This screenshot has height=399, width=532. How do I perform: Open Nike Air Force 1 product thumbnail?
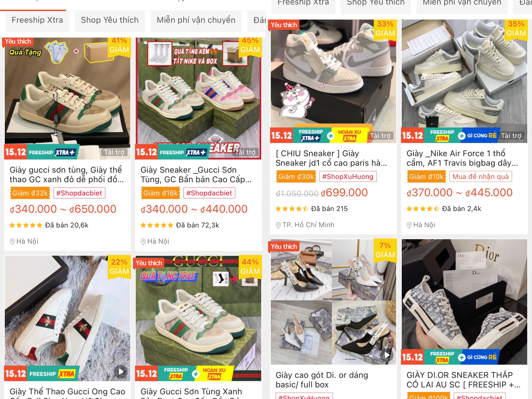click(x=464, y=81)
